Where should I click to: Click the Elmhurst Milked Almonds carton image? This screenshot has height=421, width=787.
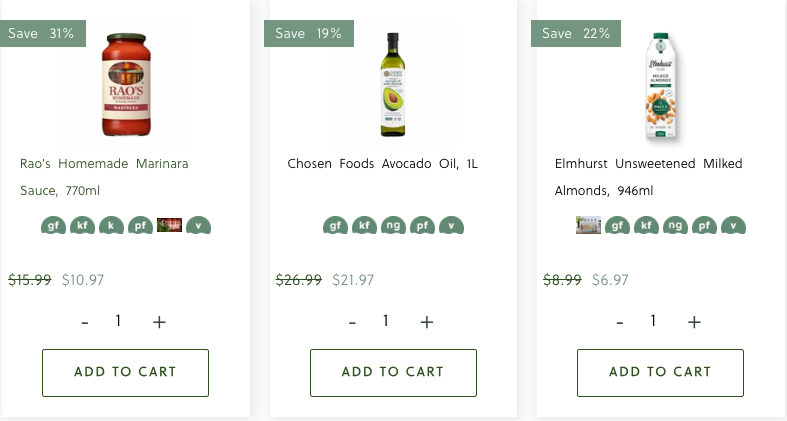[x=659, y=86]
